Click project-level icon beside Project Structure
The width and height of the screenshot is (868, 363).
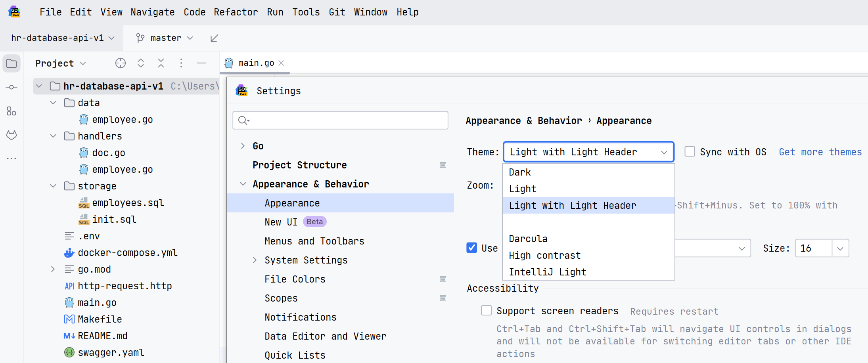(x=443, y=165)
